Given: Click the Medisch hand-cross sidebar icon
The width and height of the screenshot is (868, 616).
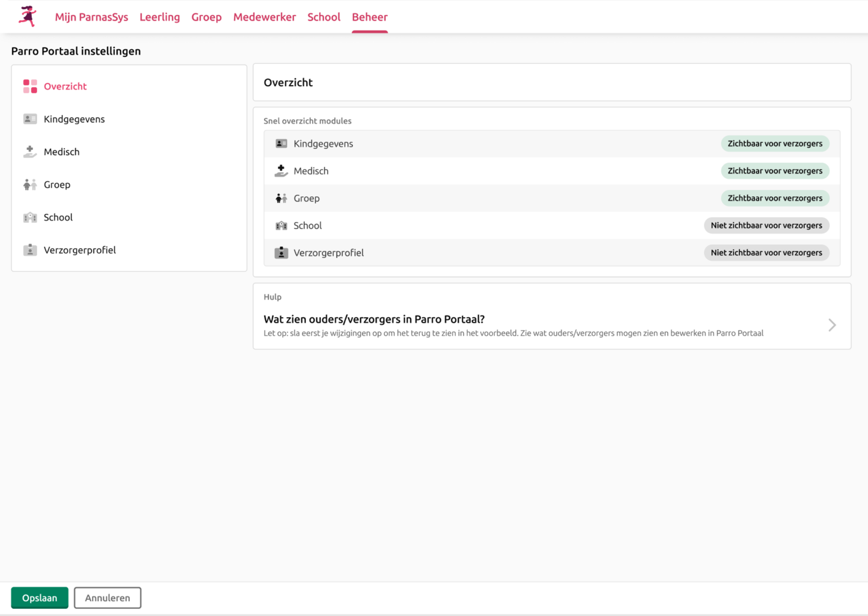Looking at the screenshot, I should [x=30, y=152].
